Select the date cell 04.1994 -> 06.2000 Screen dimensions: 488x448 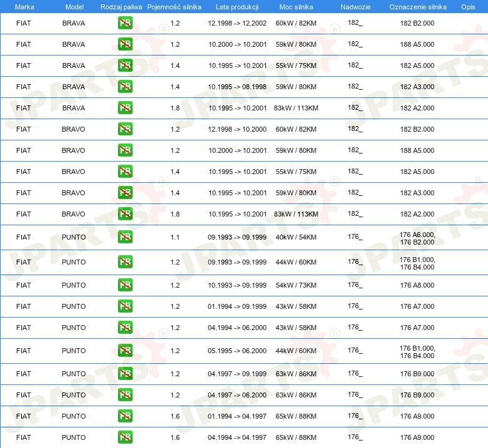(x=237, y=328)
